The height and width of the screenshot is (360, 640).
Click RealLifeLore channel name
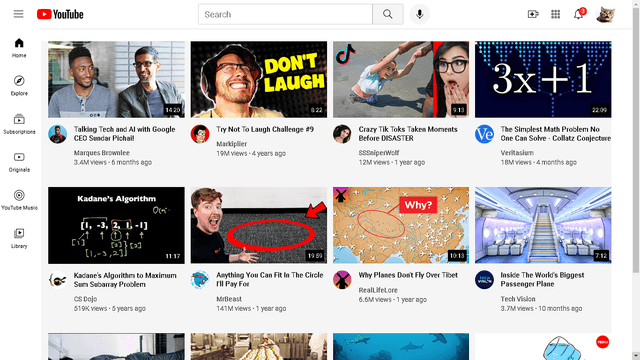pyautogui.click(x=378, y=290)
